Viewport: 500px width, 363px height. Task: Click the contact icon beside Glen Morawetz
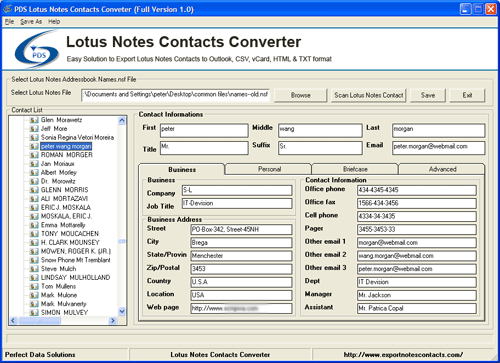(34, 120)
